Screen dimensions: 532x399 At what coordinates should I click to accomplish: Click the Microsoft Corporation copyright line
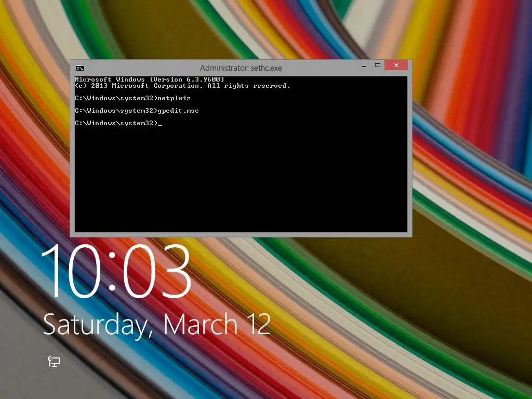(182, 86)
